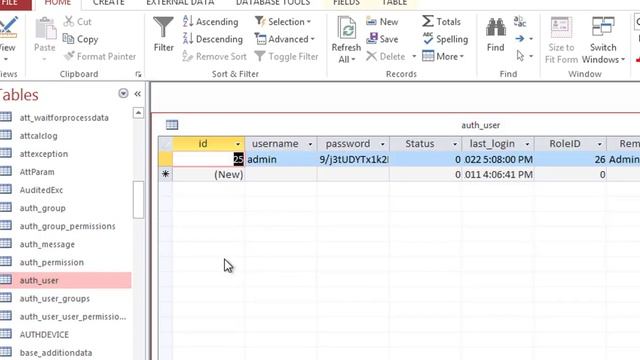
Task: Click the navigation pane scrollbar thumb
Action: tap(138, 200)
